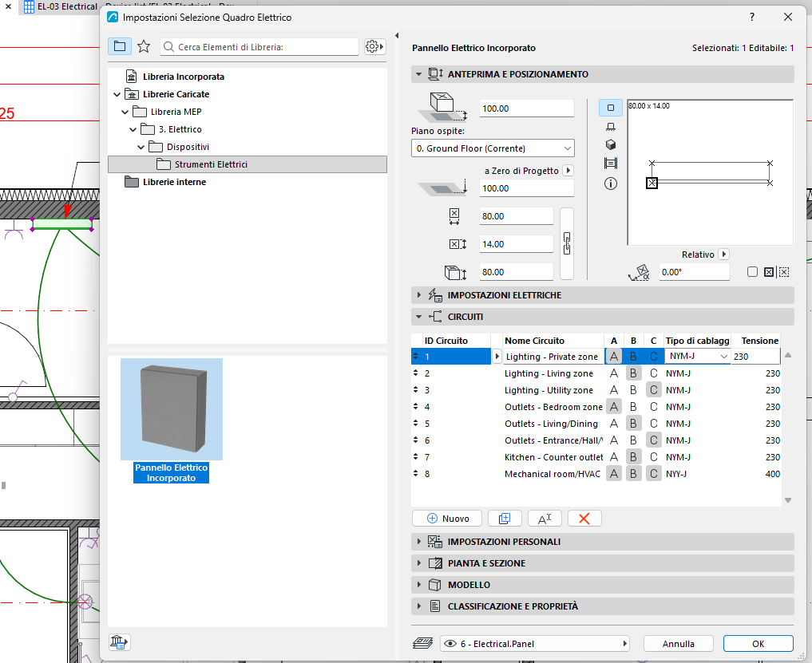Viewport: 812px width, 663px height.
Task: Toggle phase C for Kitchen - Counter outlet
Action: pyautogui.click(x=654, y=457)
